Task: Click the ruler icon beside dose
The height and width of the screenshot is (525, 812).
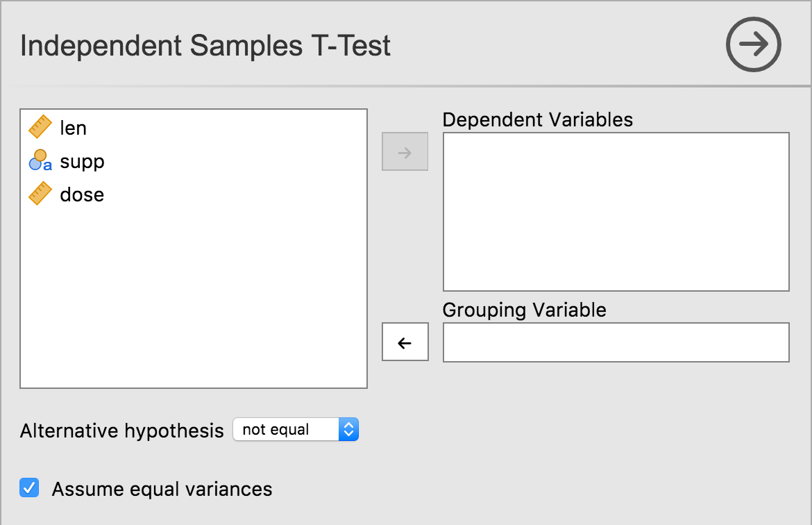Action: 40,194
